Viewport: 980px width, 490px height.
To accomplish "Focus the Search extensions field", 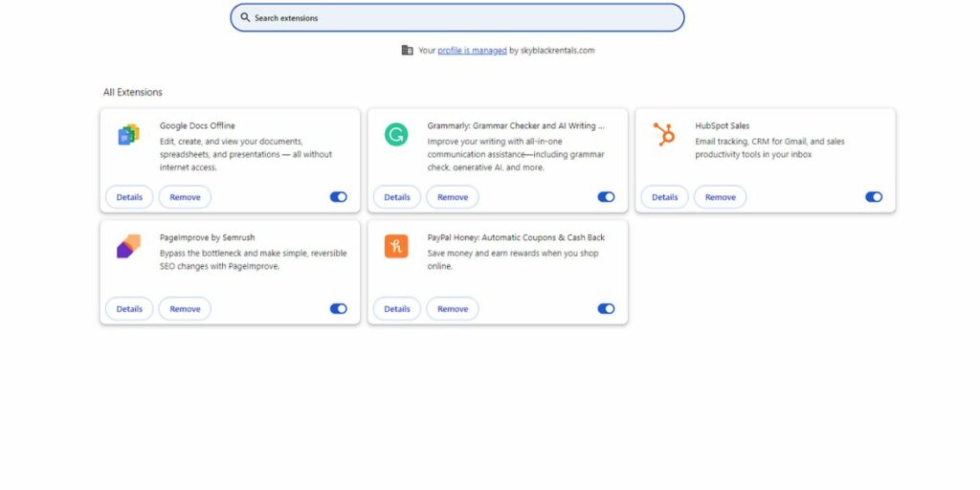I will click(x=457, y=17).
